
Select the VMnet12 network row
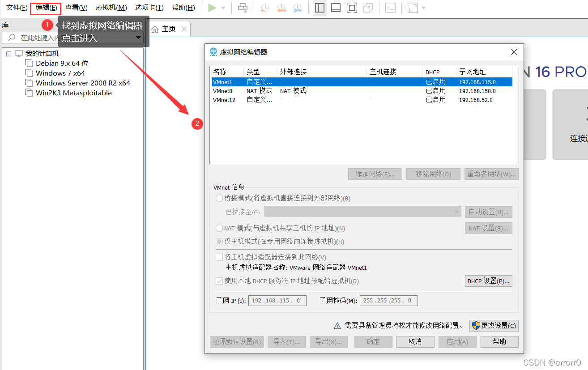pos(362,100)
